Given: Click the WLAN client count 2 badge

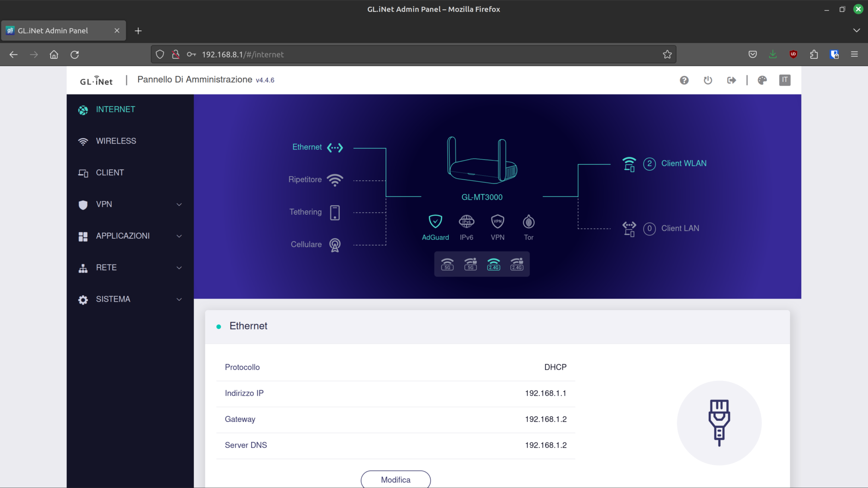Looking at the screenshot, I should pos(649,164).
